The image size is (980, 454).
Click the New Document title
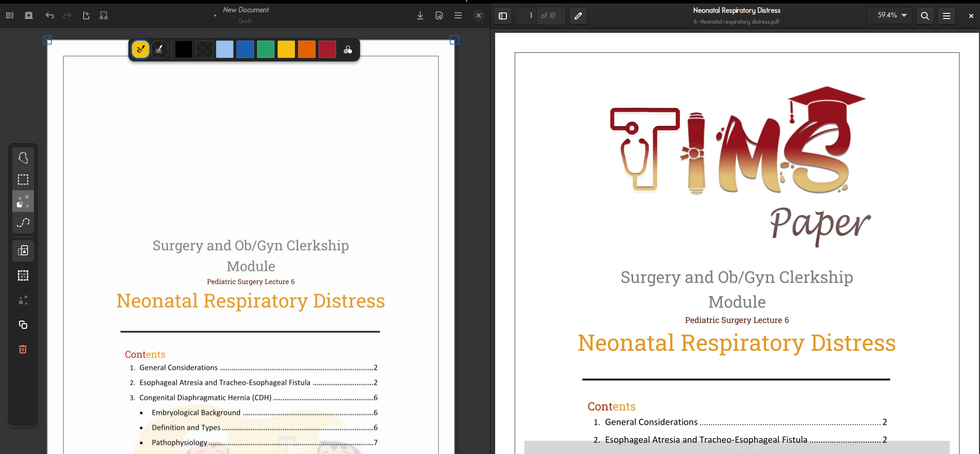[x=246, y=10]
